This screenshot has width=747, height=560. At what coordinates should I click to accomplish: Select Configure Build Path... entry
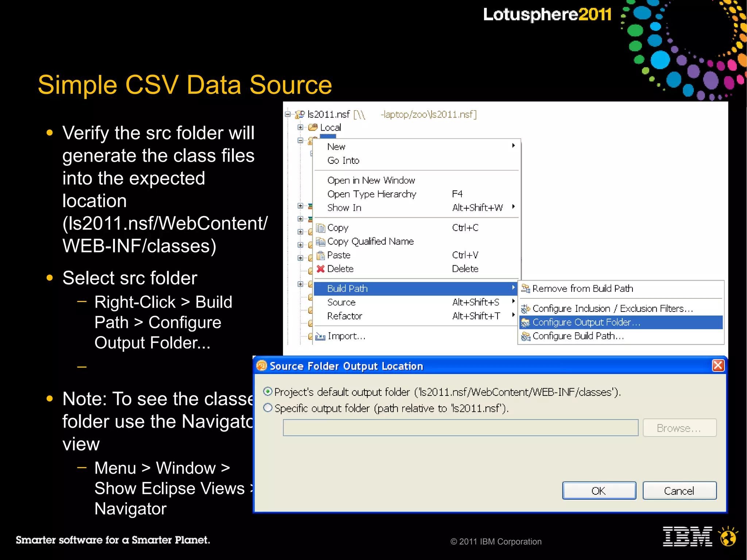click(x=621, y=336)
